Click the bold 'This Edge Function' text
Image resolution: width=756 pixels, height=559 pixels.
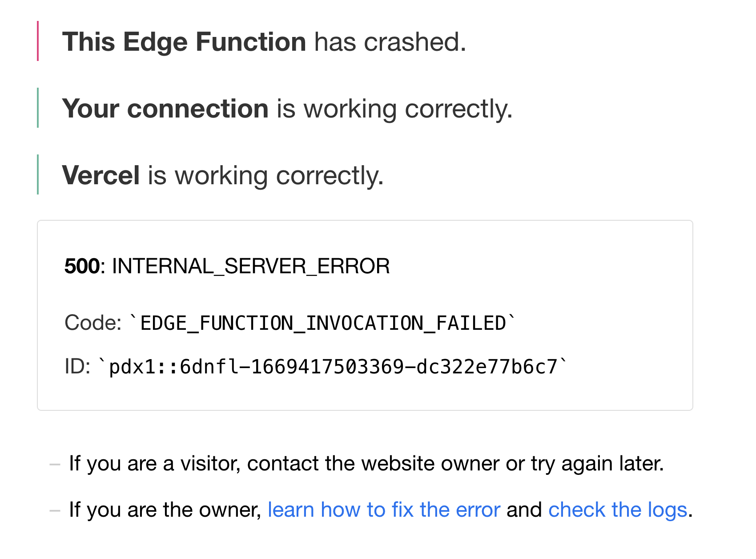tap(184, 42)
